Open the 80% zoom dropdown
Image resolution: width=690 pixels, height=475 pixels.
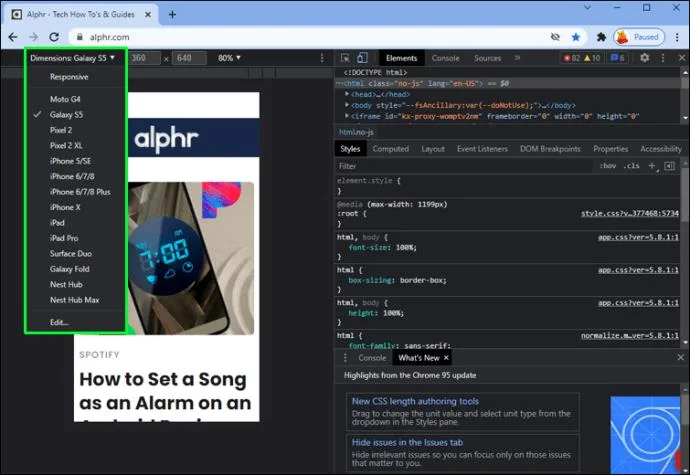coord(229,58)
